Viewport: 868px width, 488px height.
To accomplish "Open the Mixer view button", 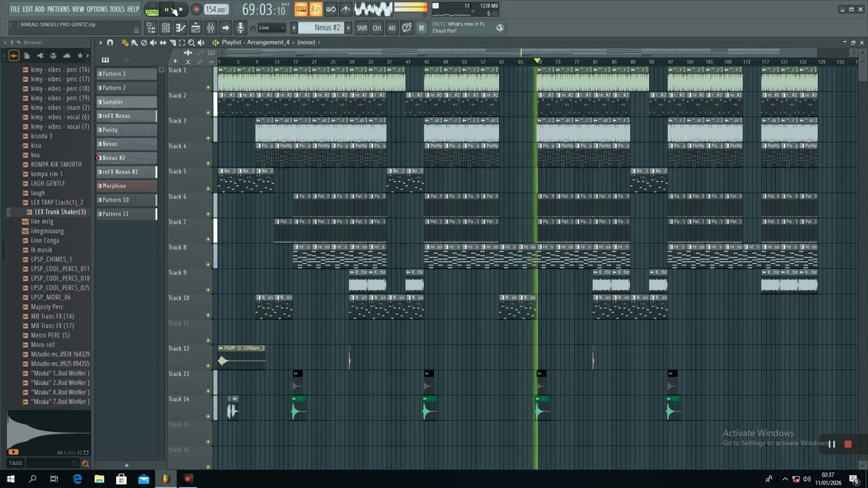I will pyautogui.click(x=210, y=28).
